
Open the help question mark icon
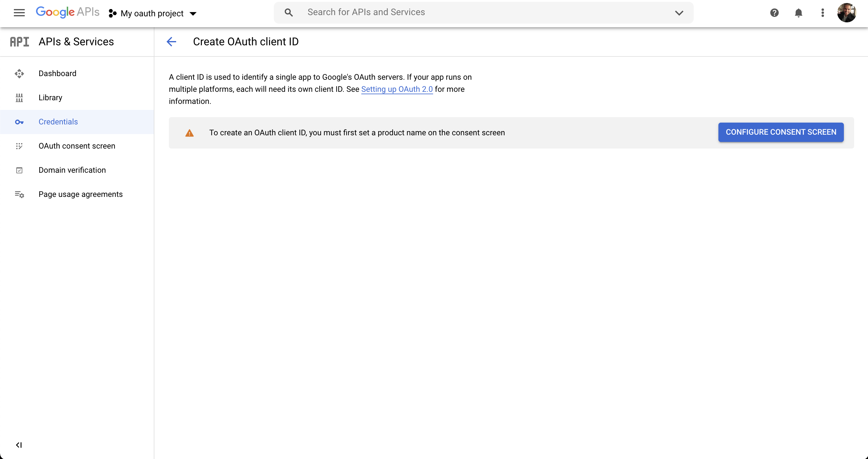click(774, 13)
